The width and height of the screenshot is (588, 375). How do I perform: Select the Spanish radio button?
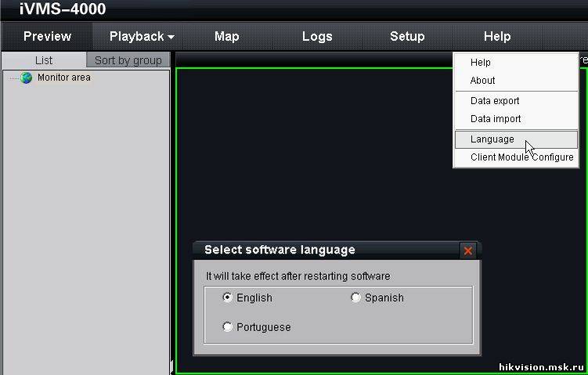(x=355, y=297)
